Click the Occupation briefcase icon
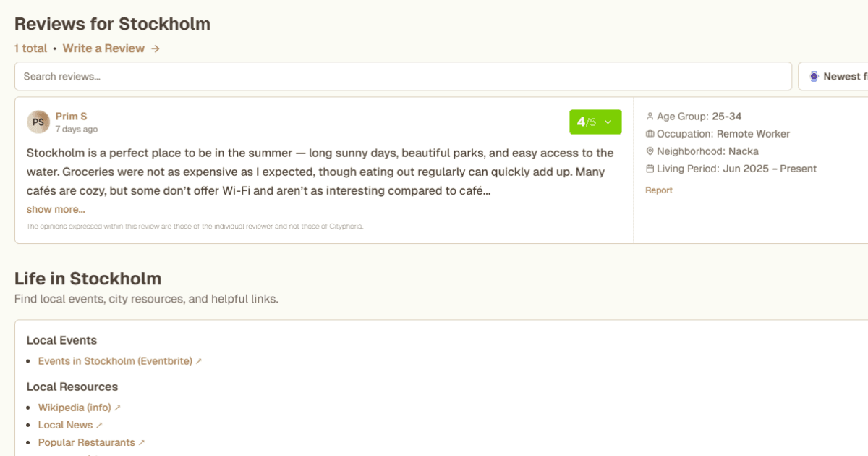Screen dimensions: 868x456 (x=650, y=134)
